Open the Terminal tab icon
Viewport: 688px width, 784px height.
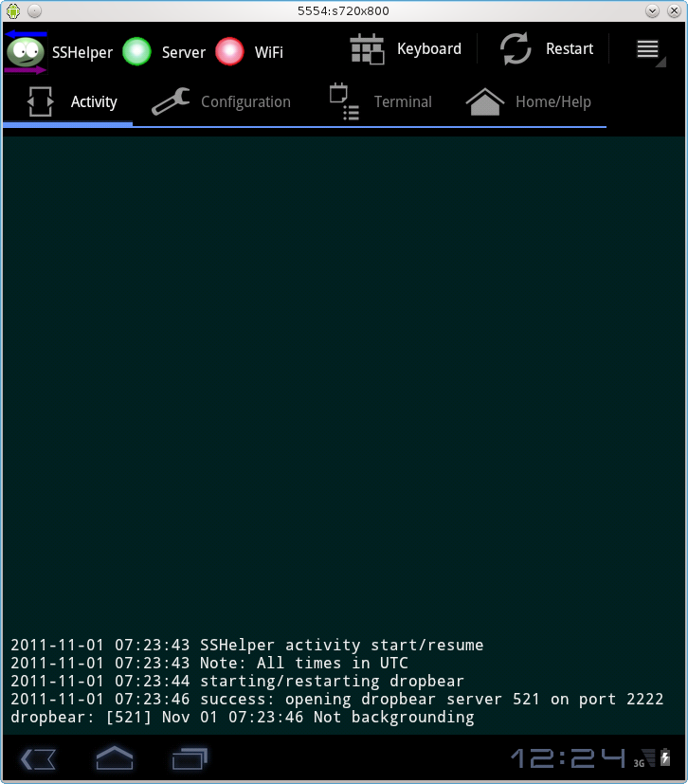coord(344,101)
